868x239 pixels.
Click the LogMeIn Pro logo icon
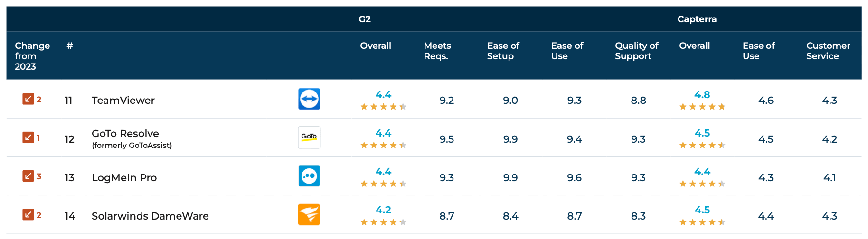pos(309,176)
